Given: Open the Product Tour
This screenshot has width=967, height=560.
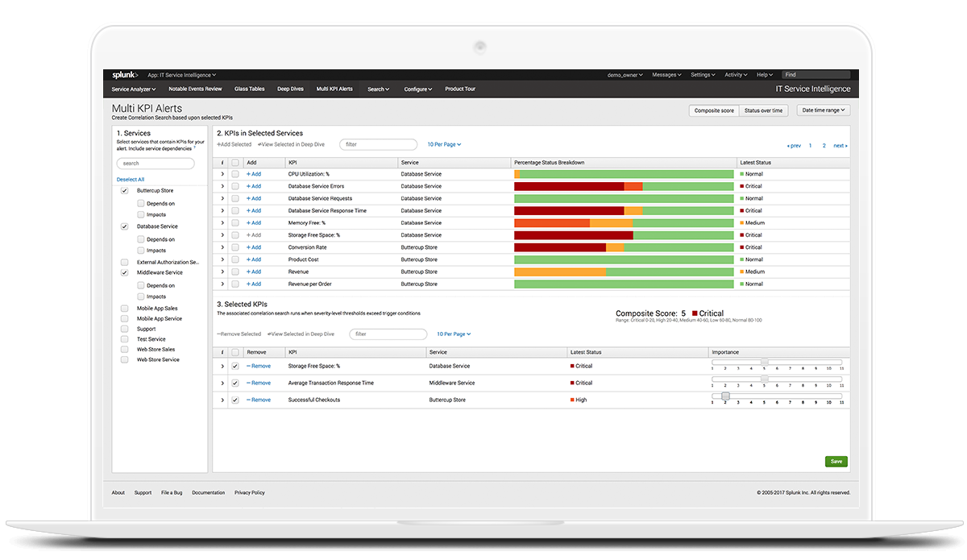Looking at the screenshot, I should (x=460, y=89).
